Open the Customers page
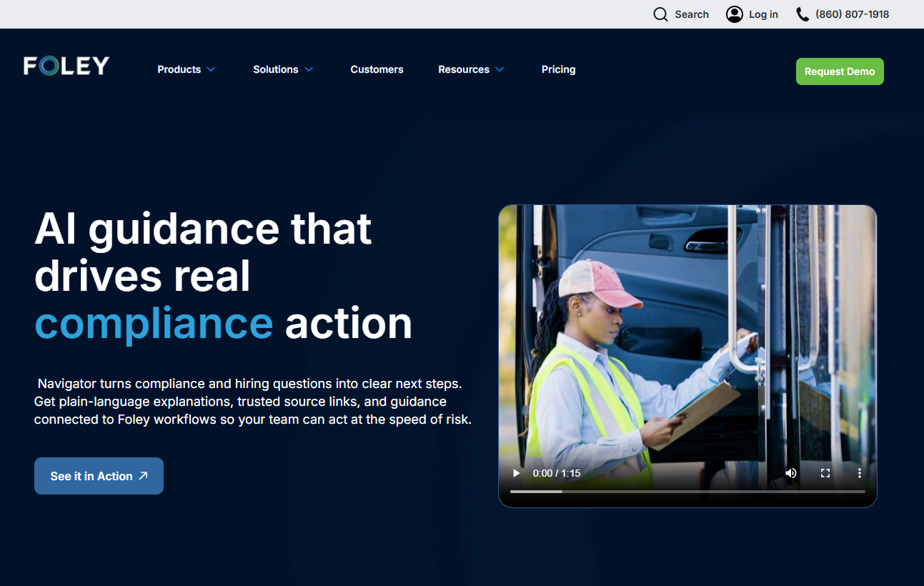Screen dimensions: 924x586 377,69
